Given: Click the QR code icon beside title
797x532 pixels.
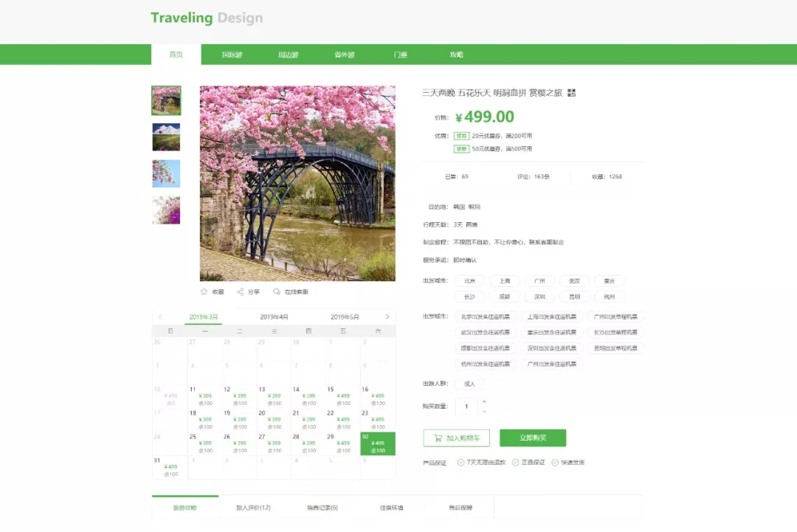Looking at the screenshot, I should pos(571,93).
